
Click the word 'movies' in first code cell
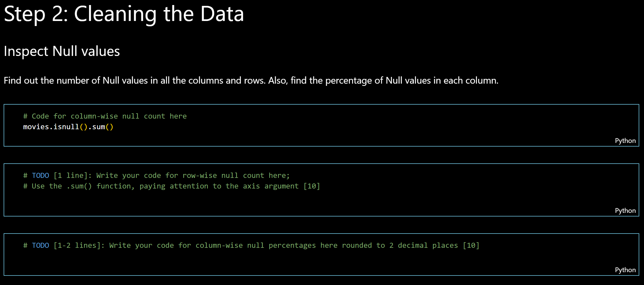point(36,127)
